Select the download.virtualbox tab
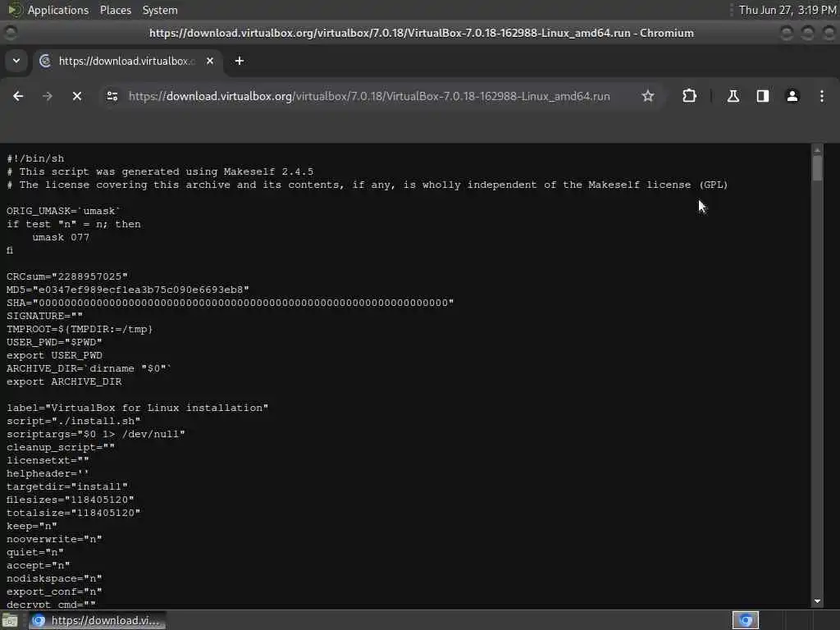The image size is (840, 630). 127,61
